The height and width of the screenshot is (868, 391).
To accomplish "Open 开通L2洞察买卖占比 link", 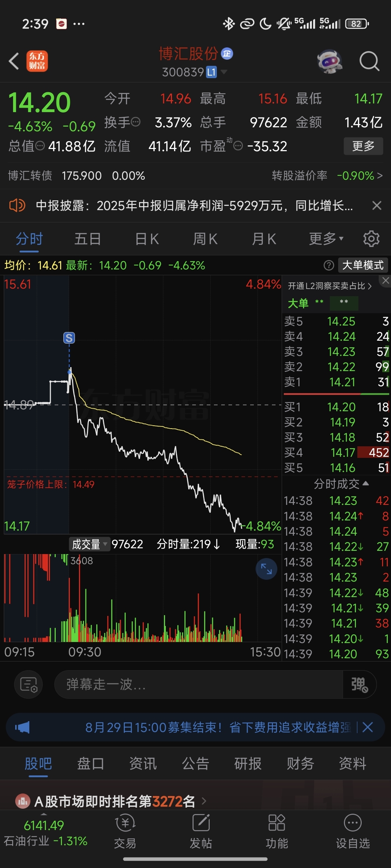I will tap(330, 286).
